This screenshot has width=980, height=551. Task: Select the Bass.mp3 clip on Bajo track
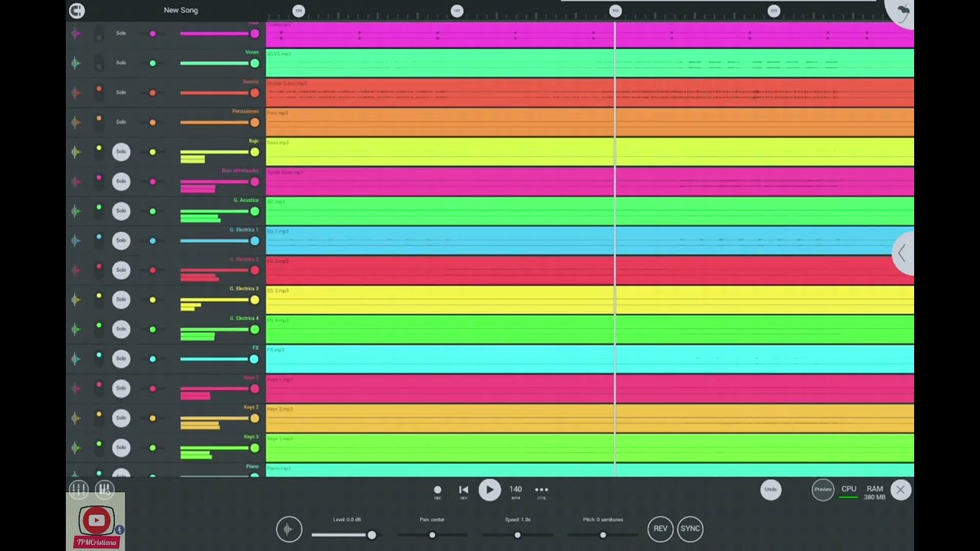coord(590,152)
